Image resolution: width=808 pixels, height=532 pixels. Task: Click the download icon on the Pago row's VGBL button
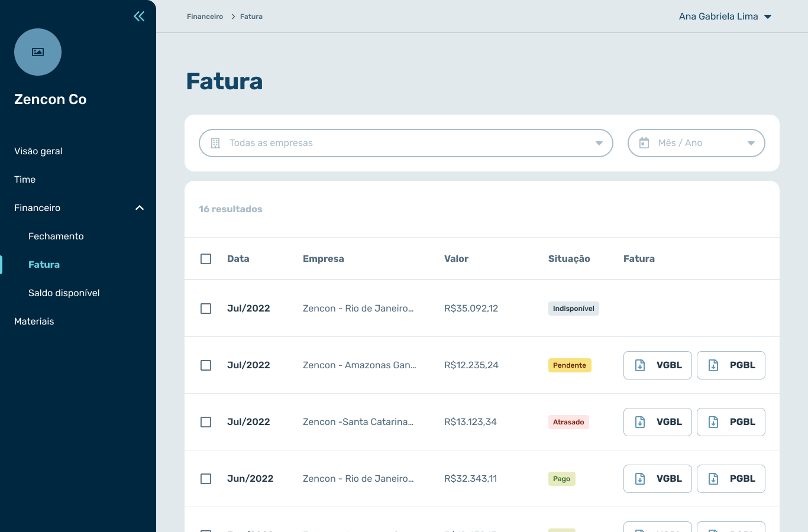point(639,478)
